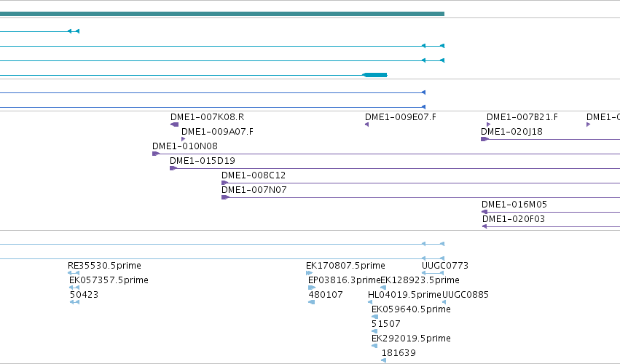Click the EK057357.5prime EST label
620x364 pixels.
point(109,280)
